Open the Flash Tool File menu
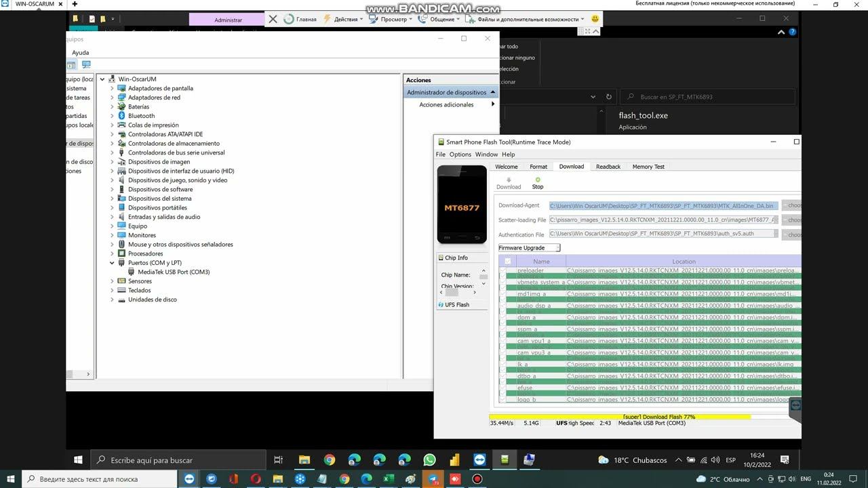This screenshot has height=488, width=868. click(441, 155)
